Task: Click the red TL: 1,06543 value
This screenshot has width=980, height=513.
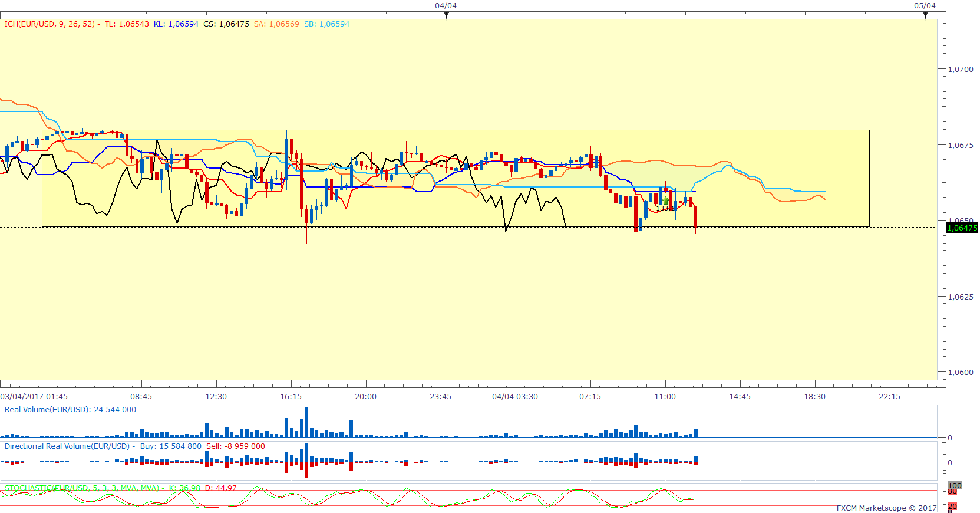Action: tap(127, 24)
